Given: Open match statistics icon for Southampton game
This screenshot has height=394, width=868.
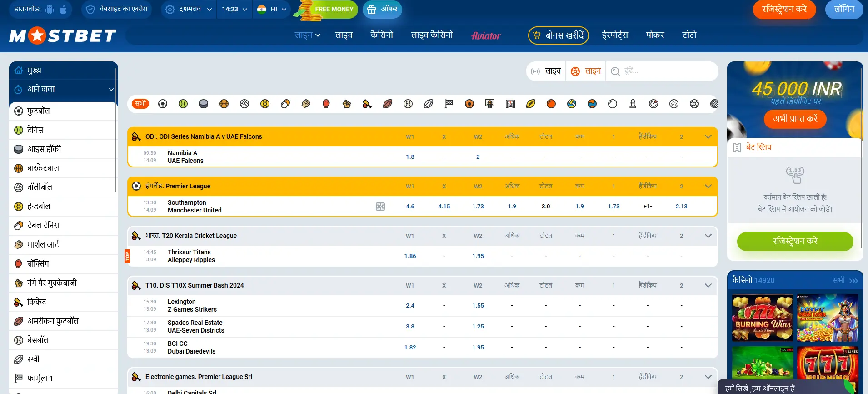Looking at the screenshot, I should pyautogui.click(x=380, y=207).
